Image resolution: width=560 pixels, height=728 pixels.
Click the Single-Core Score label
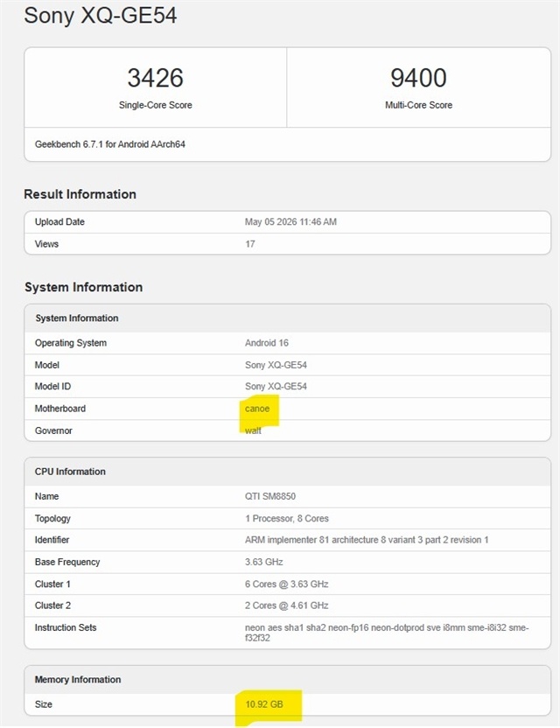(x=155, y=105)
